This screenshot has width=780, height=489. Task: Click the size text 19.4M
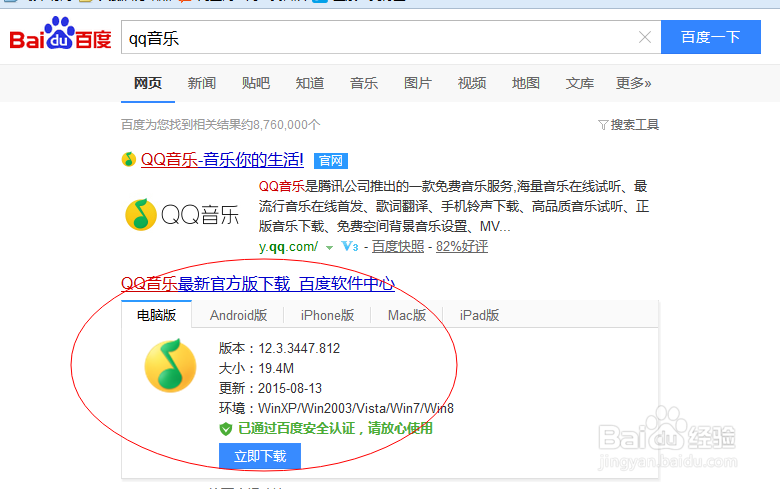[276, 368]
